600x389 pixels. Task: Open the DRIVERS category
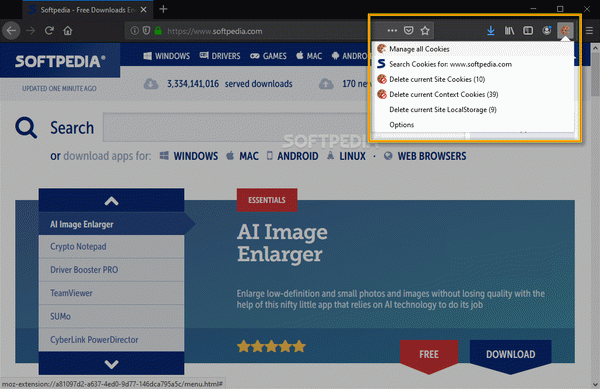tap(220, 56)
